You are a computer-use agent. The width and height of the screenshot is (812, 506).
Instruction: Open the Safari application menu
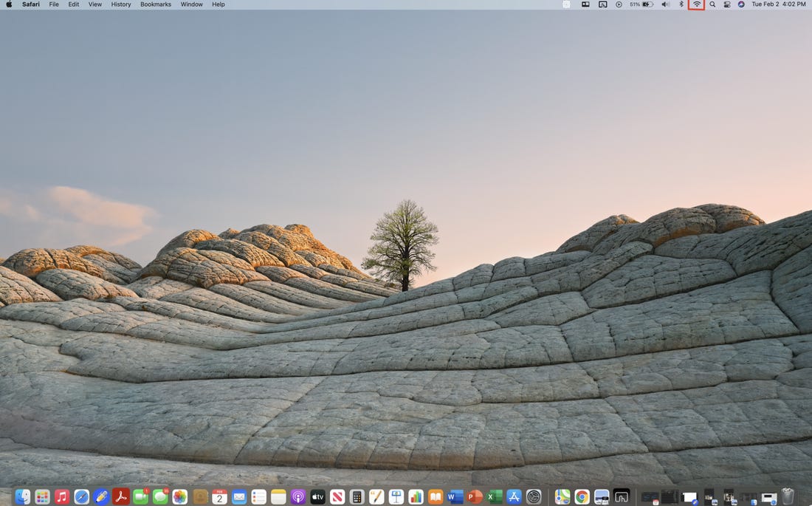pos(30,4)
